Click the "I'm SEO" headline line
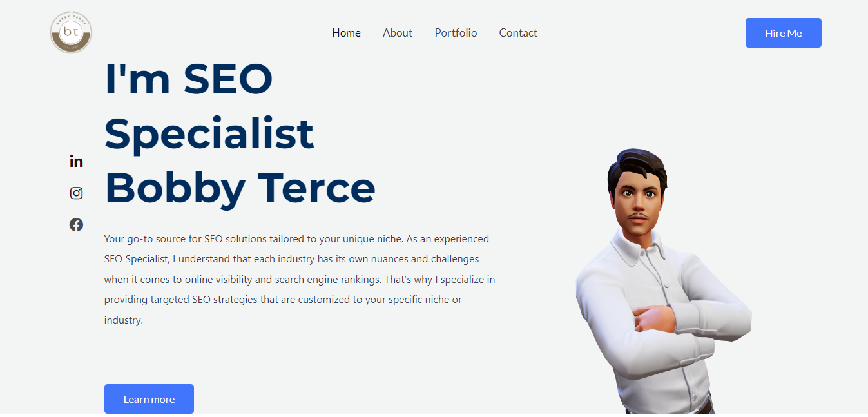This screenshot has width=868, height=417. [189, 79]
